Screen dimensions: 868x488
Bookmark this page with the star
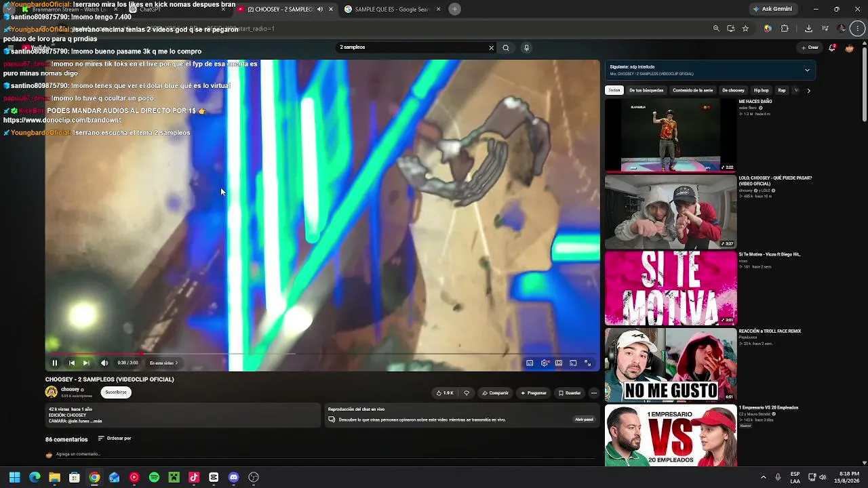[745, 28]
